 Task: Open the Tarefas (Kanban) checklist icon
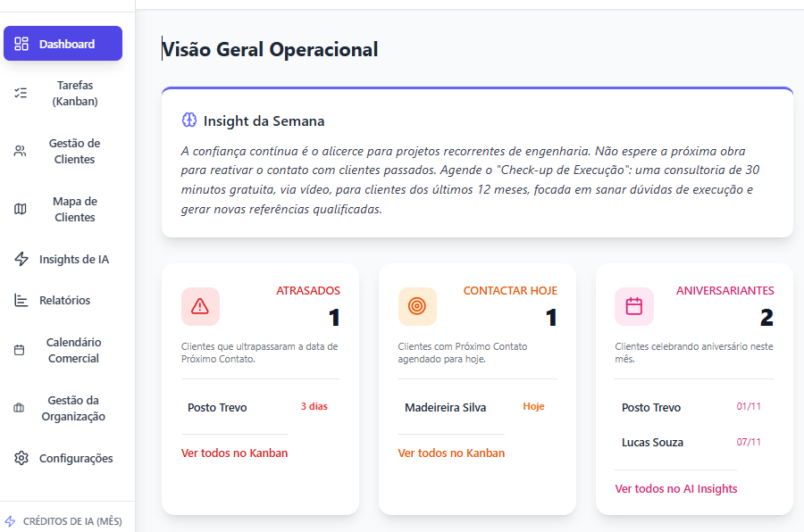click(20, 93)
